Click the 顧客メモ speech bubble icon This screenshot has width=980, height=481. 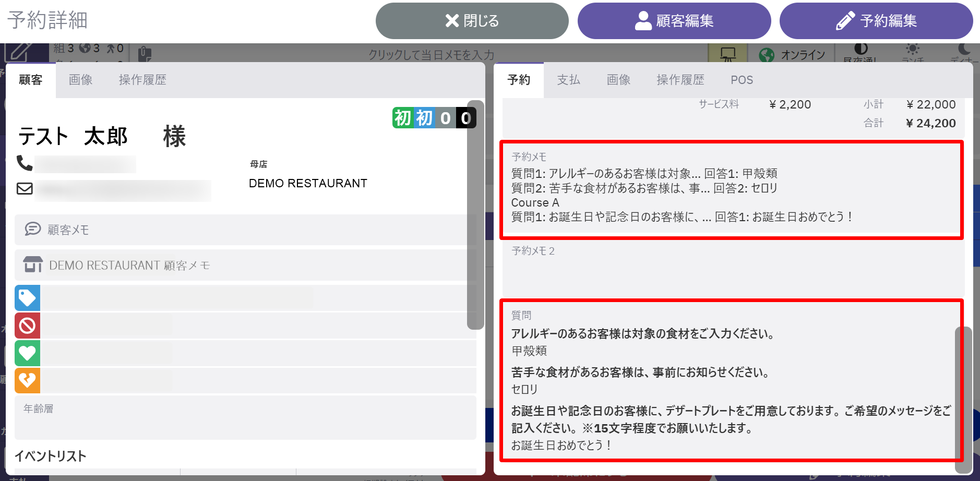33,229
